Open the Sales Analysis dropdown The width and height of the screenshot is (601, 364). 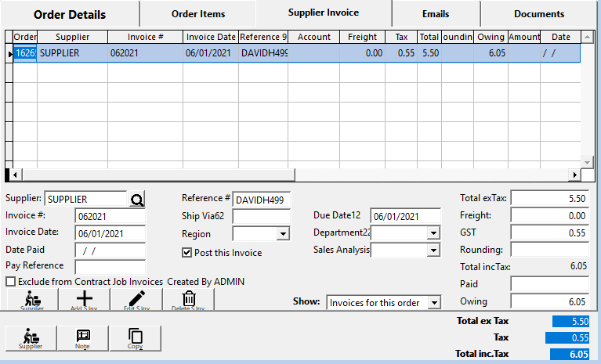point(433,250)
